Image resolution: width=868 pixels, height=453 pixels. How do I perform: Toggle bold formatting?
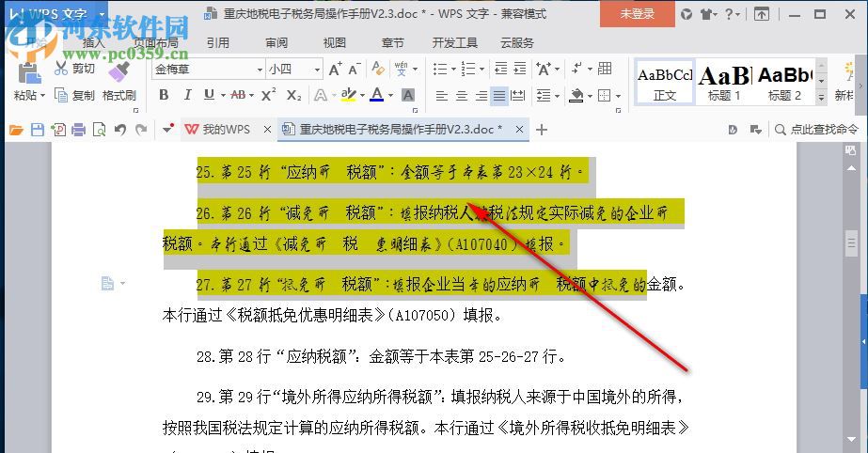click(x=164, y=95)
